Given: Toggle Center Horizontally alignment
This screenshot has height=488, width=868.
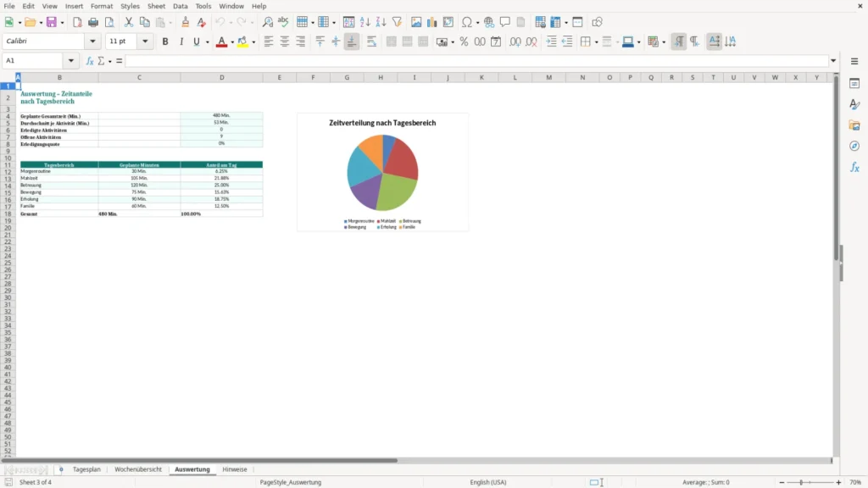Looking at the screenshot, I should pos(285,42).
